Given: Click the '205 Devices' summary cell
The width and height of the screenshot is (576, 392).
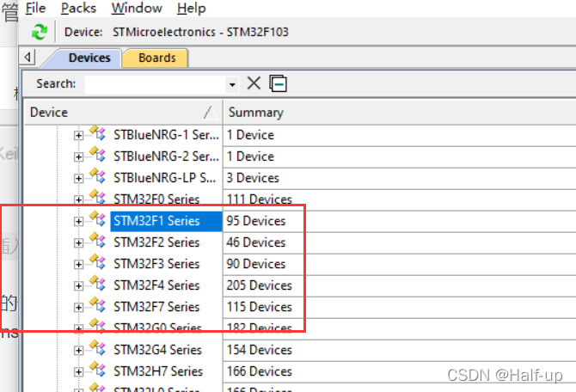Looking at the screenshot, I should (260, 285).
